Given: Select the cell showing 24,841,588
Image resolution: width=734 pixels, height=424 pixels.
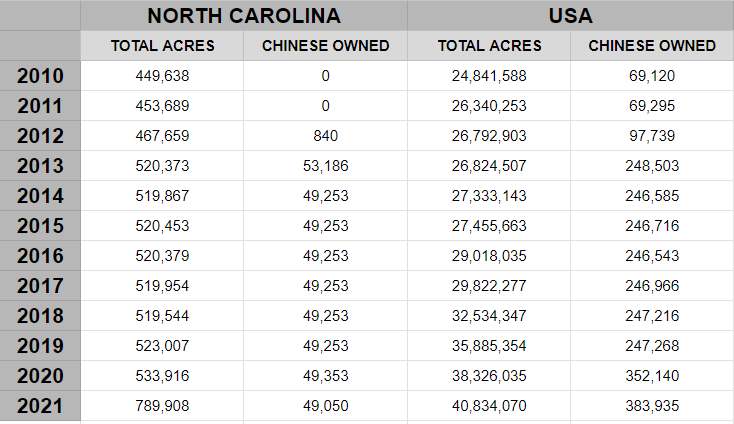Looking at the screenshot, I should (x=489, y=76).
